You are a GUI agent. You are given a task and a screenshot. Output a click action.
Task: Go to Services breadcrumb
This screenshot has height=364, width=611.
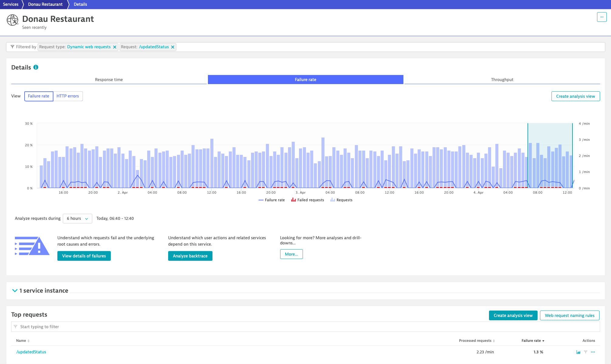[x=11, y=4]
